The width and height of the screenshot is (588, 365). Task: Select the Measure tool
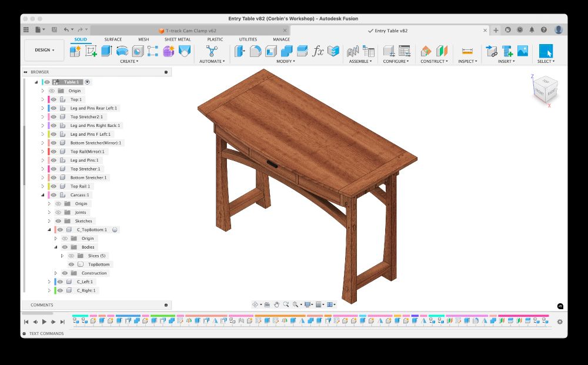click(467, 51)
